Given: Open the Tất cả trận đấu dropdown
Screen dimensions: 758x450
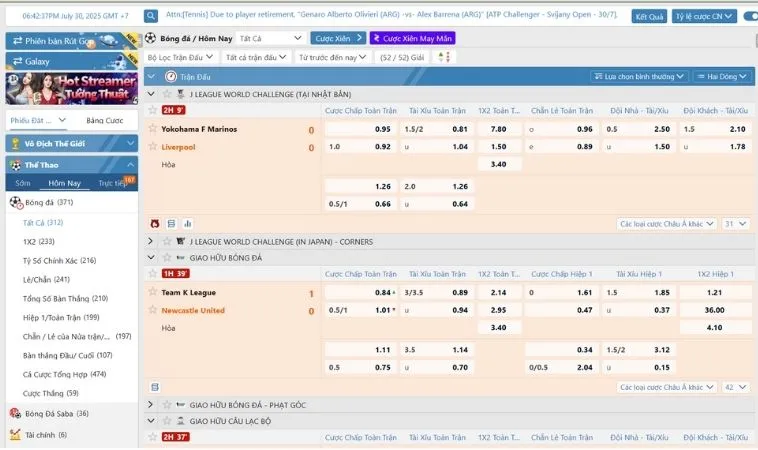Looking at the screenshot, I should 256,57.
